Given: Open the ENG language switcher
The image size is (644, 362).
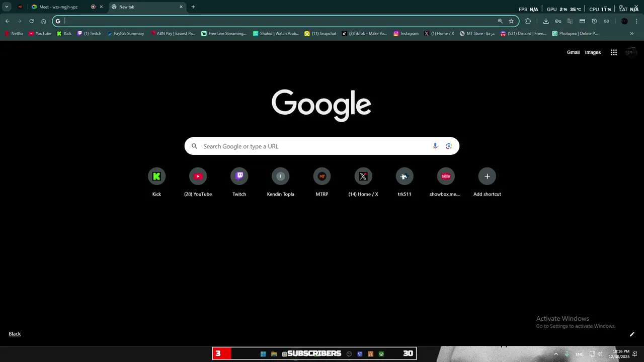Looking at the screenshot, I should pyautogui.click(x=580, y=354).
